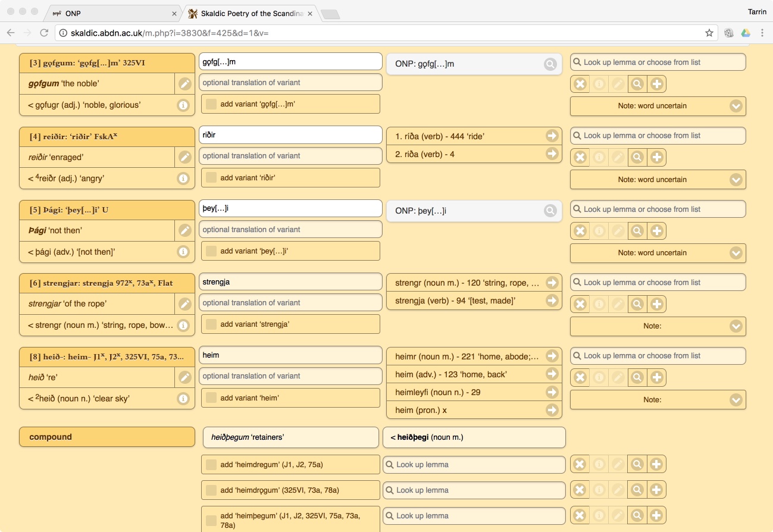Click the search icon in the heið- row
Screen dimensions: 773x532
pos(637,377)
